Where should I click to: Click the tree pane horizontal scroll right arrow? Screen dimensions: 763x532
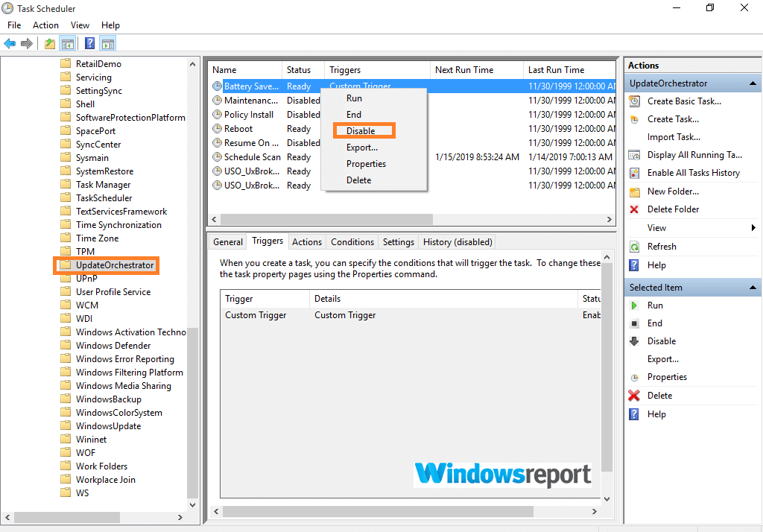click(180, 517)
